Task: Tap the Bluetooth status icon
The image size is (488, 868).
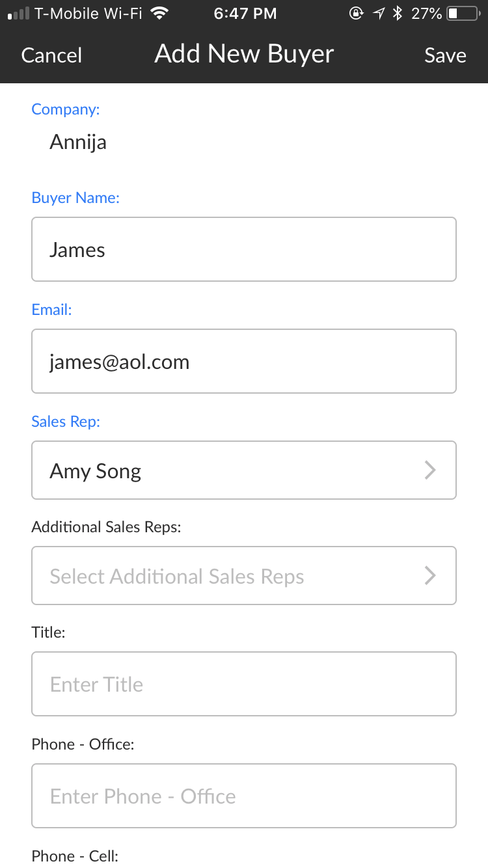Action: (x=398, y=13)
